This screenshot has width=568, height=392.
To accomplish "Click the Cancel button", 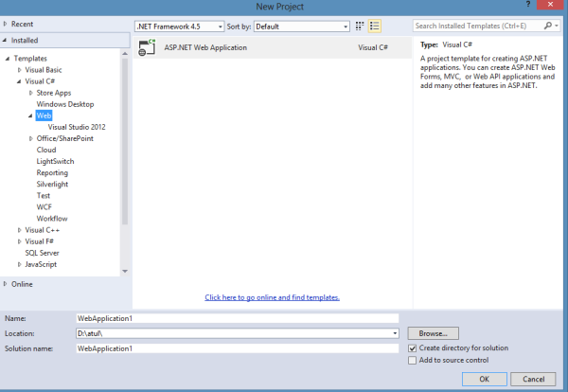I will tap(533, 379).
